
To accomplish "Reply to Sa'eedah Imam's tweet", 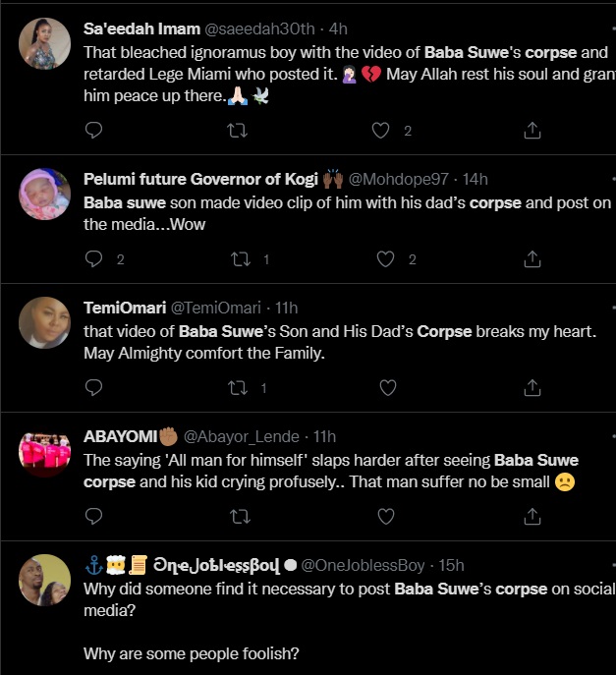I will click(94, 130).
